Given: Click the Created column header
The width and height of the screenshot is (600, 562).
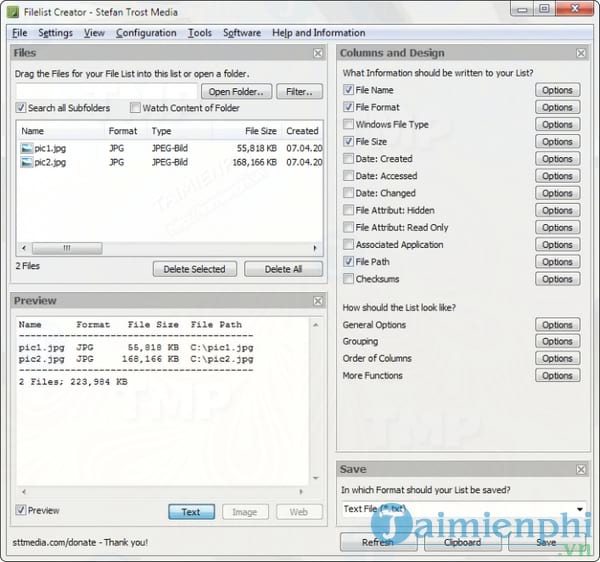Looking at the screenshot, I should tap(302, 131).
